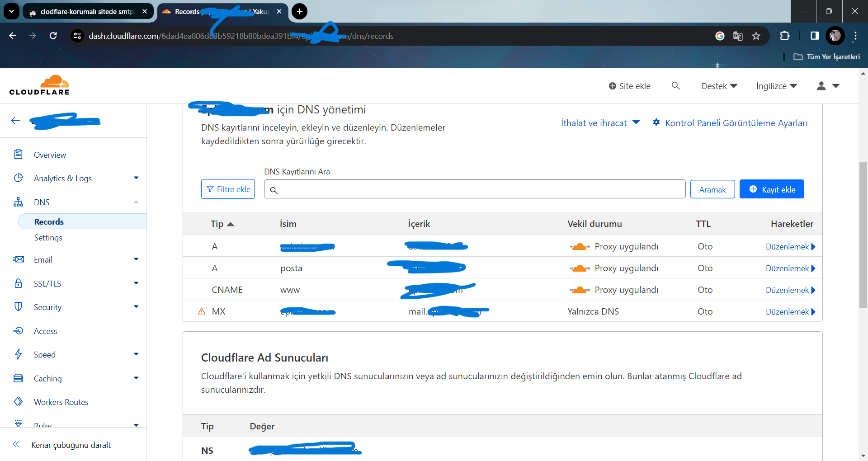Click Site ekle in the header

(x=629, y=86)
